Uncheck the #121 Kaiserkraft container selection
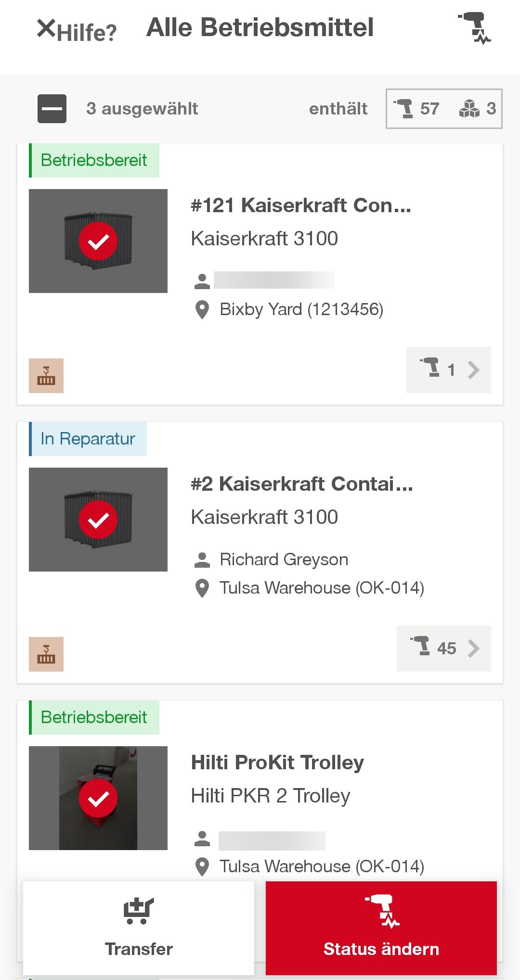Viewport: 520px width, 980px height. click(98, 241)
